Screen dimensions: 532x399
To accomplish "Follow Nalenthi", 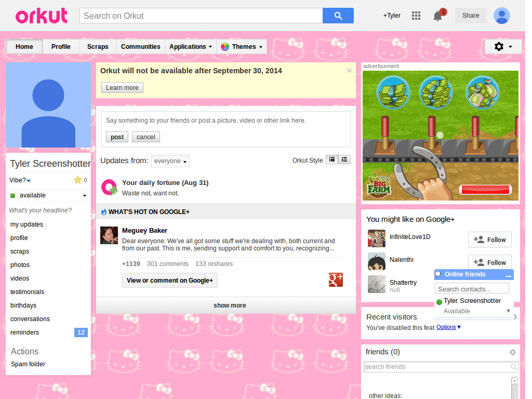I will point(489,262).
